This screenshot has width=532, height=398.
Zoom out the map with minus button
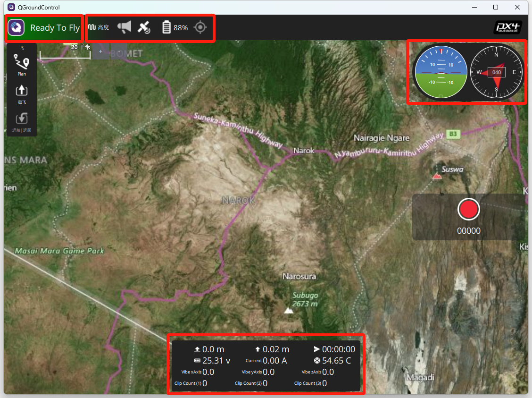(119, 51)
